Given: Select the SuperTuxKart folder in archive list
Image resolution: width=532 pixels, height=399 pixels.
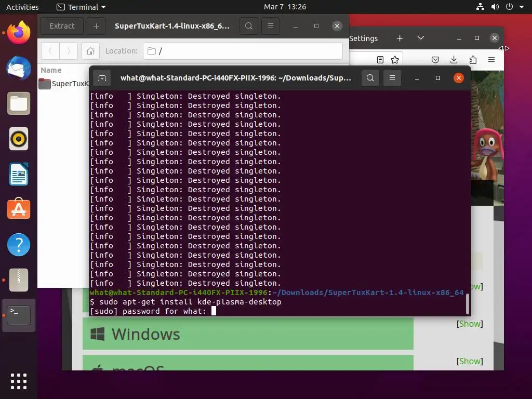Looking at the screenshot, I should pyautogui.click(x=63, y=84).
